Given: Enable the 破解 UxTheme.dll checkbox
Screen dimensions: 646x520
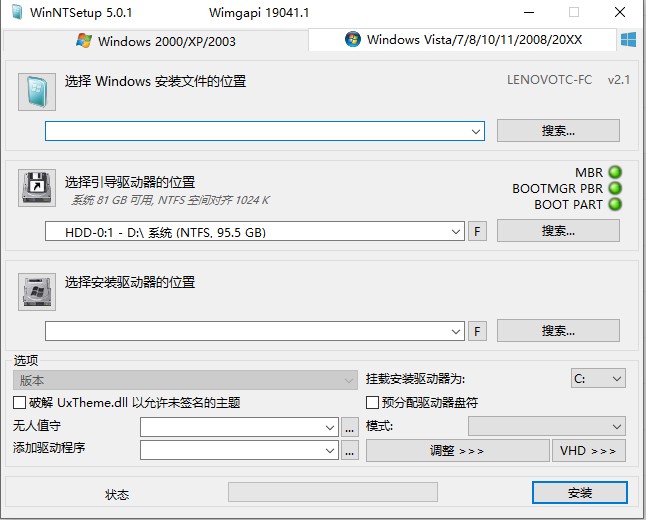Looking at the screenshot, I should pyautogui.click(x=20, y=403).
